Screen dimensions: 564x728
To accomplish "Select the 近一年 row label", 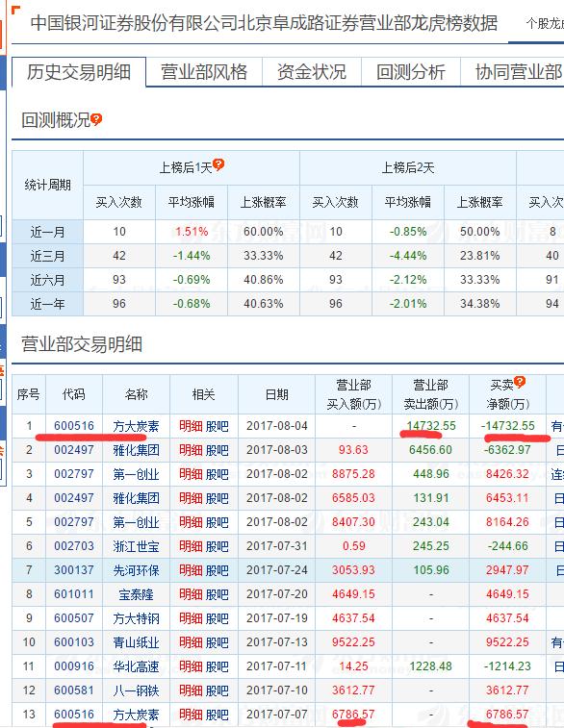I will (47, 304).
